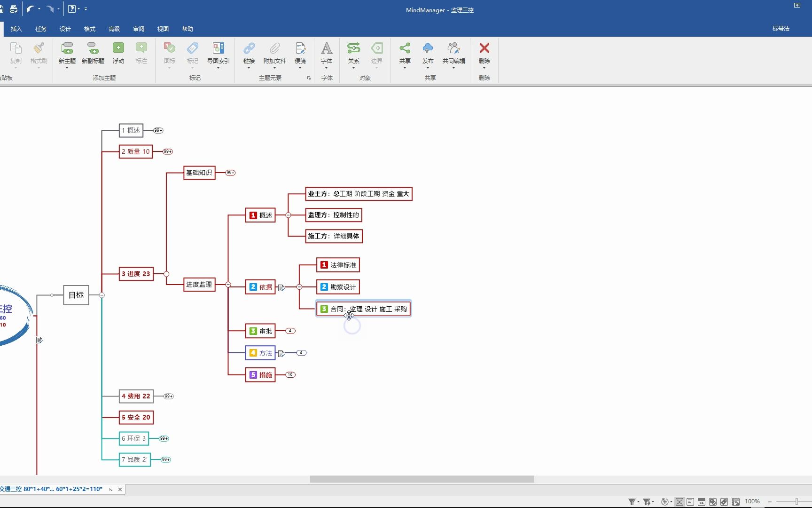Expand the 发布 publish dropdown arrow
The image size is (812, 508).
point(428,68)
